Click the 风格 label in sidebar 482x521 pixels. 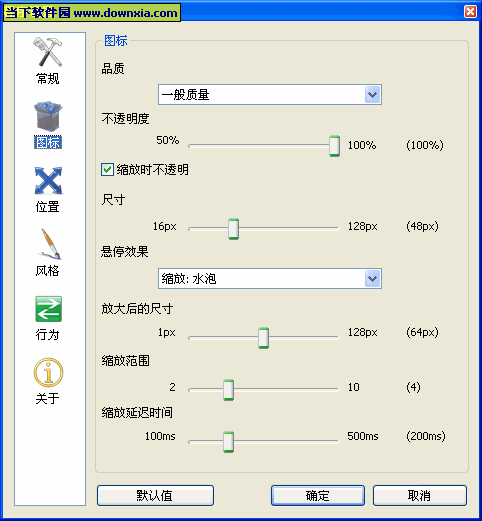pyautogui.click(x=48, y=271)
